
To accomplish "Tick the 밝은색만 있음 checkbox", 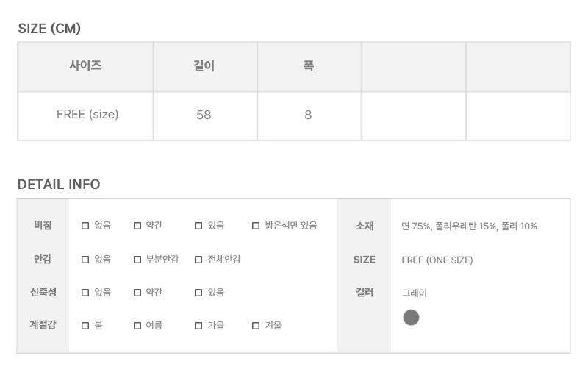I will point(256,226).
